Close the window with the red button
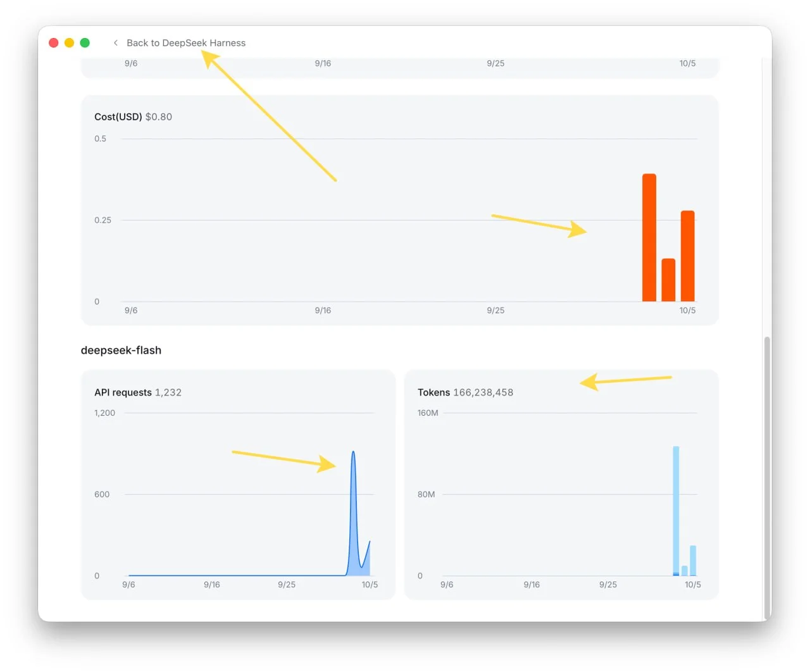 coord(54,43)
